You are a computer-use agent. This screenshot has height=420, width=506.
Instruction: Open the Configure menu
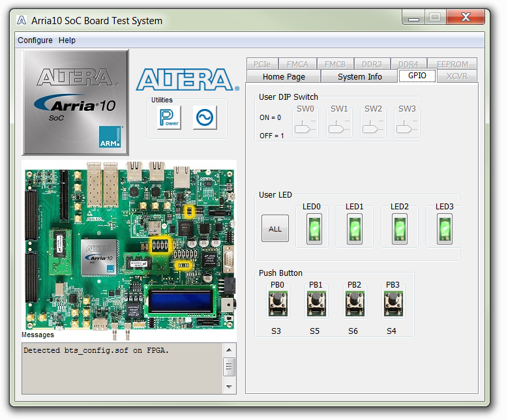click(35, 40)
